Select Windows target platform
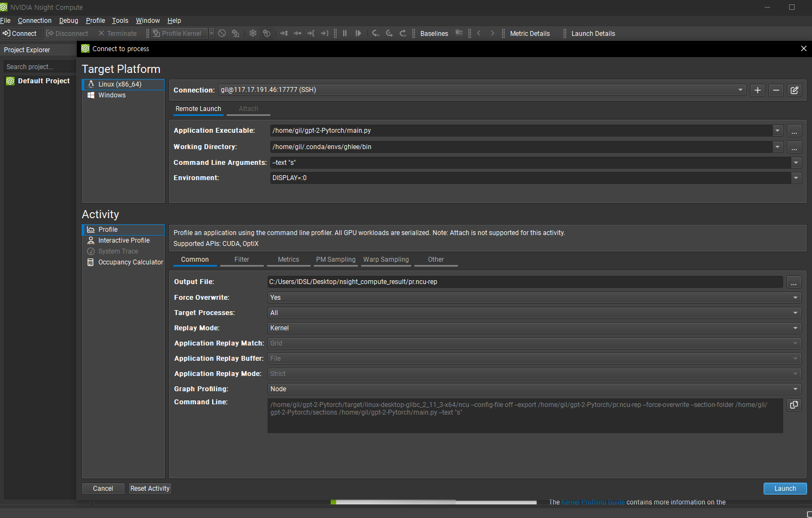The width and height of the screenshot is (812, 518). click(123, 95)
